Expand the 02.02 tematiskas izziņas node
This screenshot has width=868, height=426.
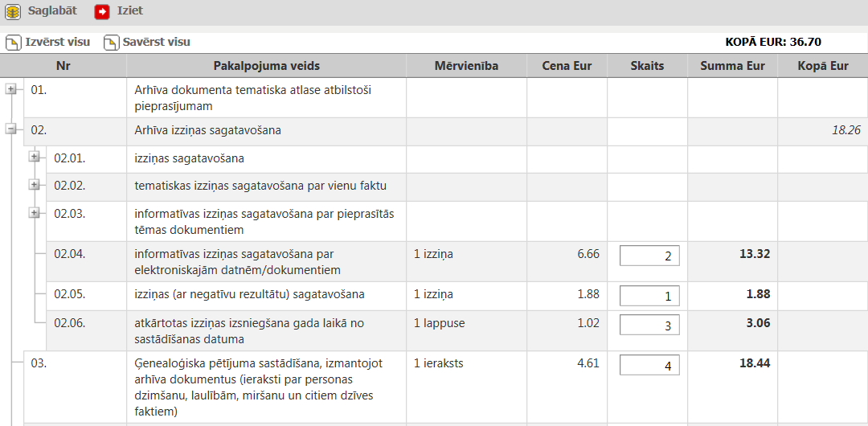click(x=35, y=185)
